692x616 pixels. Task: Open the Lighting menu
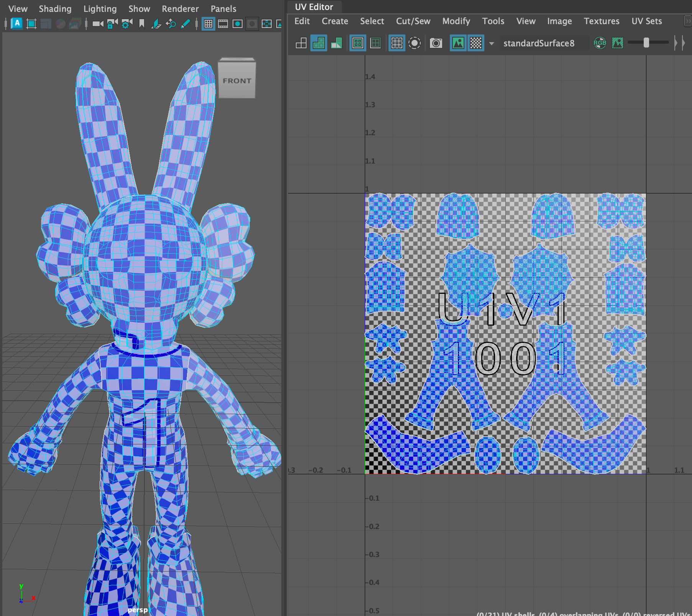[x=100, y=9]
